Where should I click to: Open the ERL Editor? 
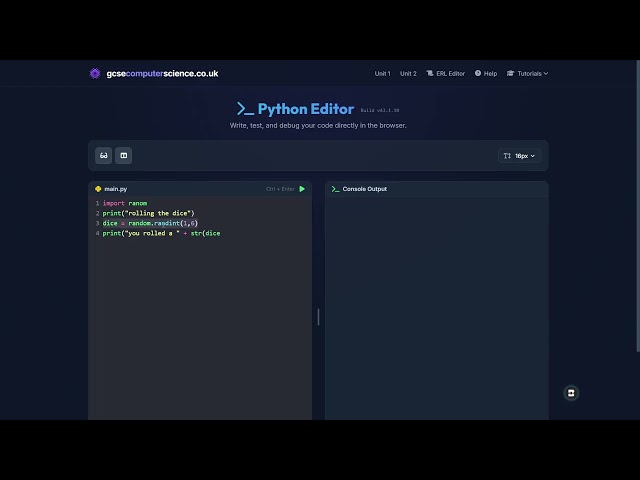coord(446,73)
